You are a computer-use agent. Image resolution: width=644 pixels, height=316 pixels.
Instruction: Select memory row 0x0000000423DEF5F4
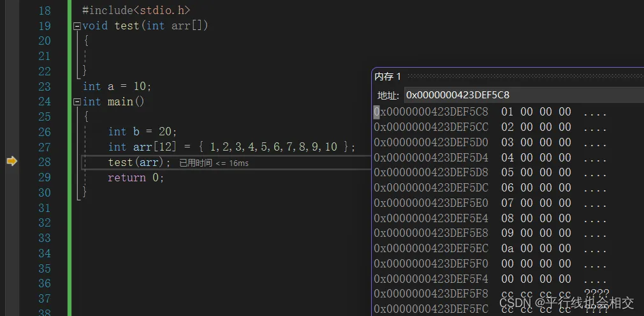pyautogui.click(x=490, y=279)
